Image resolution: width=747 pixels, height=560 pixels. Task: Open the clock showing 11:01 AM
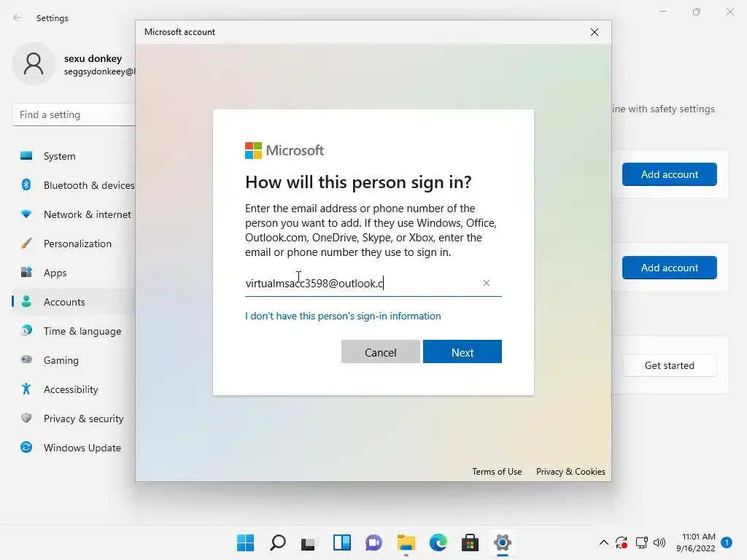pos(696,542)
